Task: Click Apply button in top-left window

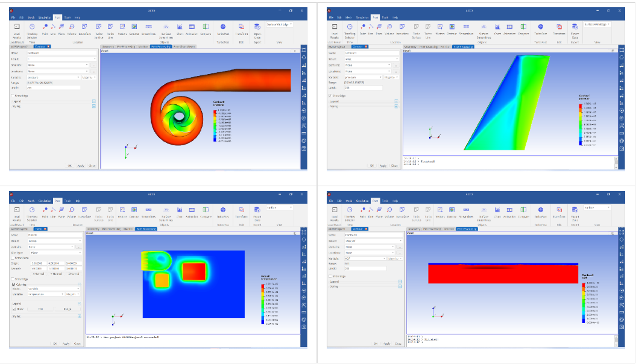Action: pyautogui.click(x=81, y=166)
